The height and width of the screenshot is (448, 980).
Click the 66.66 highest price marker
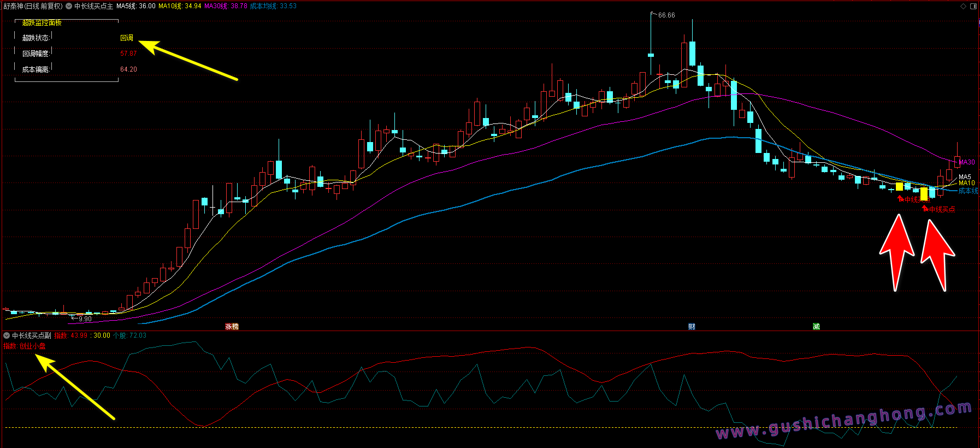coord(666,15)
